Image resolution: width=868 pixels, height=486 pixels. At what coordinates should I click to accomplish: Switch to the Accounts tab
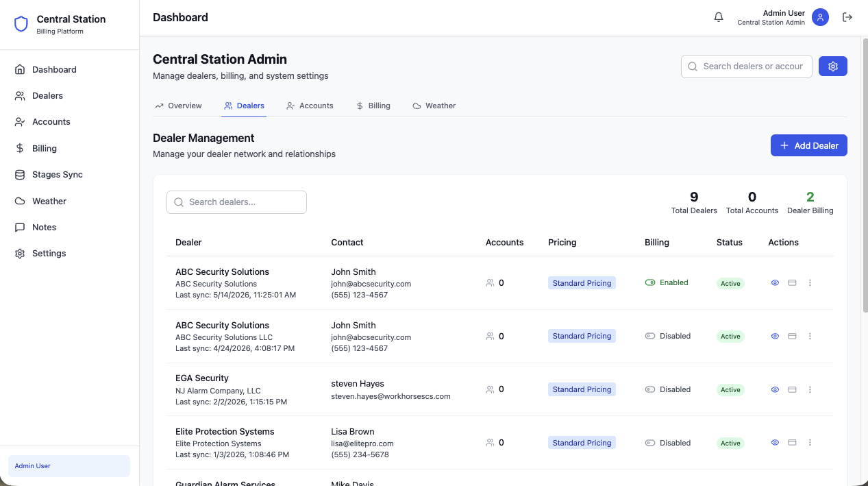[310, 106]
